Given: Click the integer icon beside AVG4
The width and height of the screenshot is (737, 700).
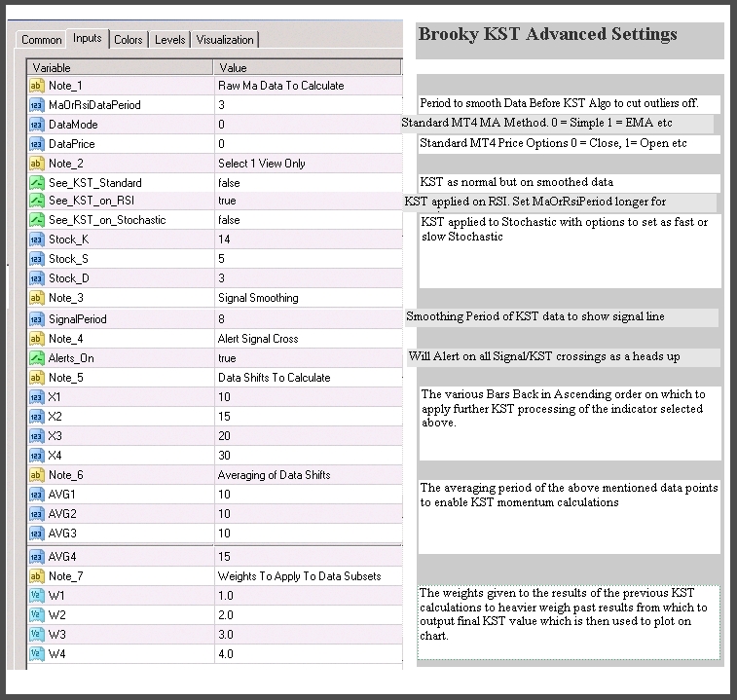Looking at the screenshot, I should pyautogui.click(x=36, y=557).
